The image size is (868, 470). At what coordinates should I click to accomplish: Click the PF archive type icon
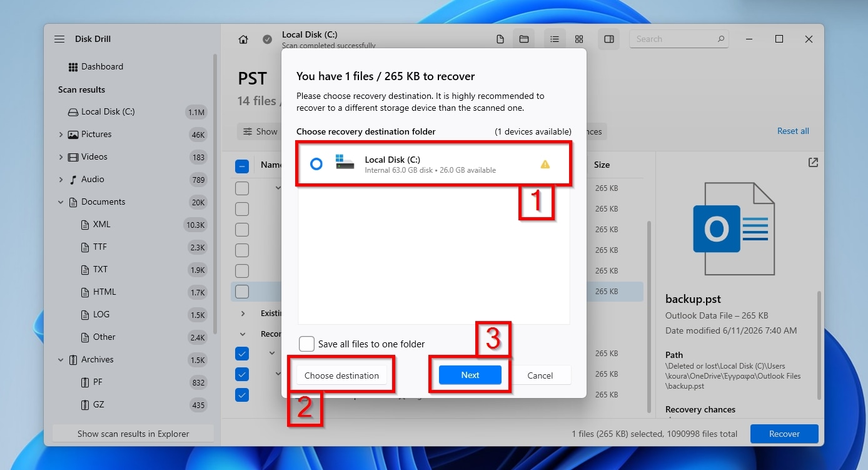(x=85, y=382)
